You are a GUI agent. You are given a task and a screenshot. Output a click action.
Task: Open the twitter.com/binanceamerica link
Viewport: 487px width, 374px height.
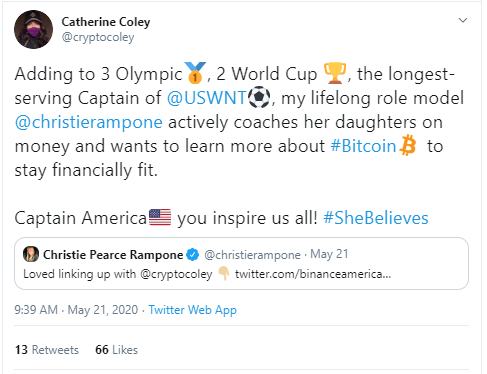tap(313, 274)
